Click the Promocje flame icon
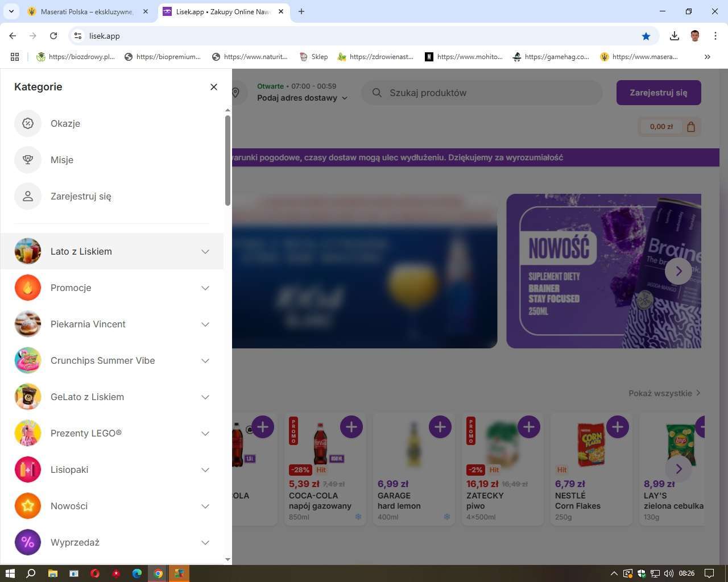The width and height of the screenshot is (728, 582). point(28,288)
